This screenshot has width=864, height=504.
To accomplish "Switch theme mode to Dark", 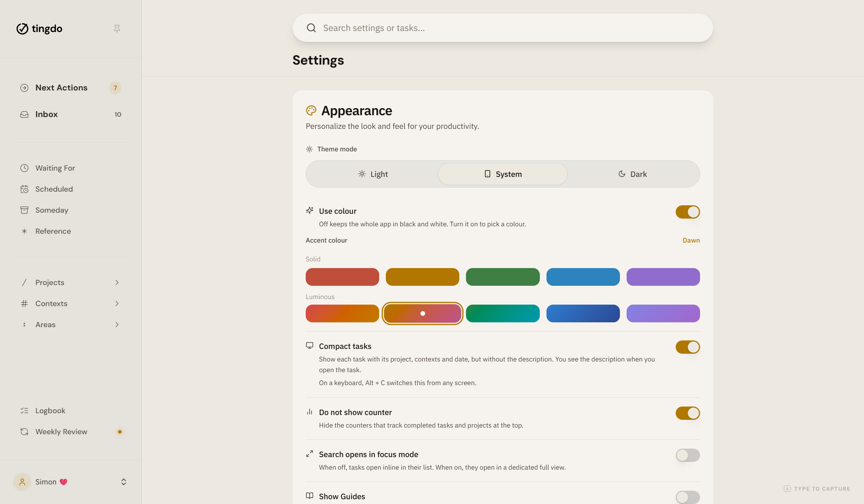I will (632, 174).
